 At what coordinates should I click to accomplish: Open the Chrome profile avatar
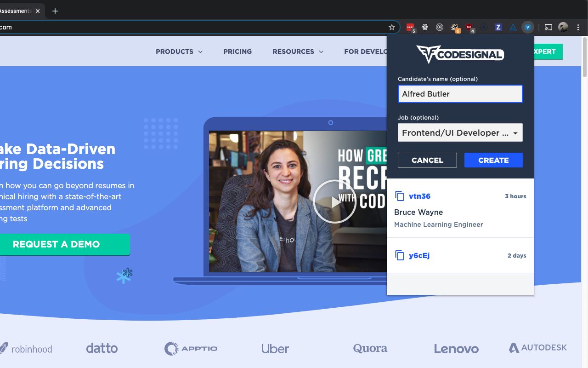tap(563, 27)
